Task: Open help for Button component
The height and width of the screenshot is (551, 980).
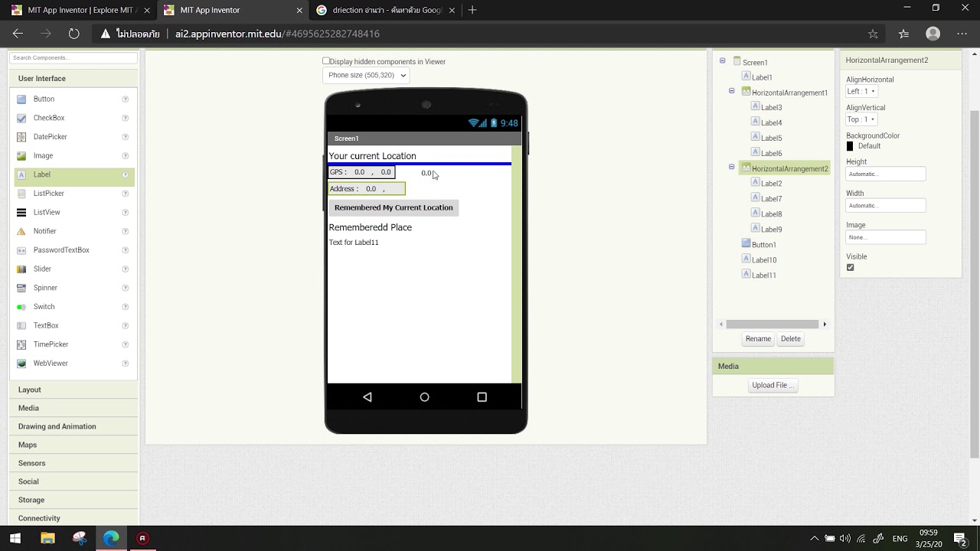Action: pyautogui.click(x=125, y=99)
